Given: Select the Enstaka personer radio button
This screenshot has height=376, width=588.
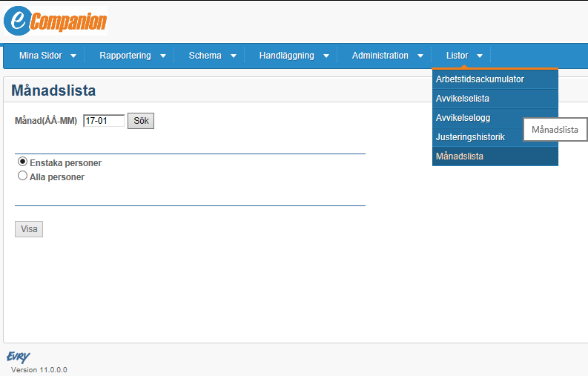Looking at the screenshot, I should coord(22,162).
